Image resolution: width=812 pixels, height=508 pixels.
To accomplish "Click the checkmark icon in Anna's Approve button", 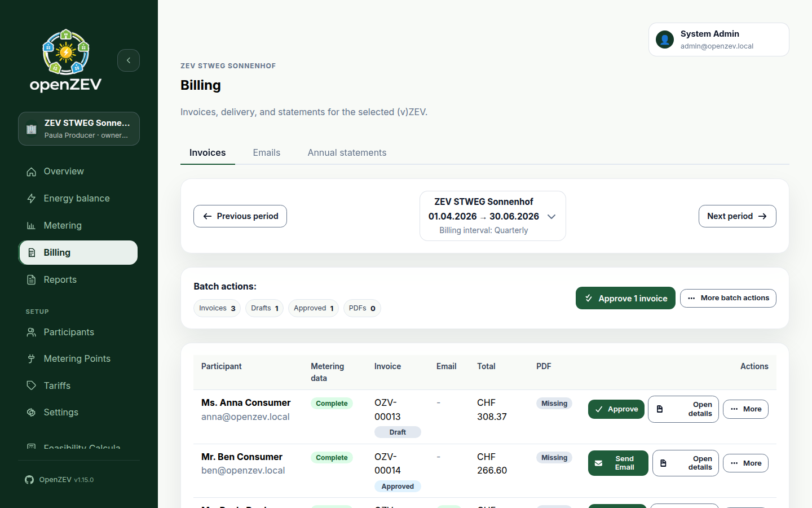I will [x=599, y=409].
